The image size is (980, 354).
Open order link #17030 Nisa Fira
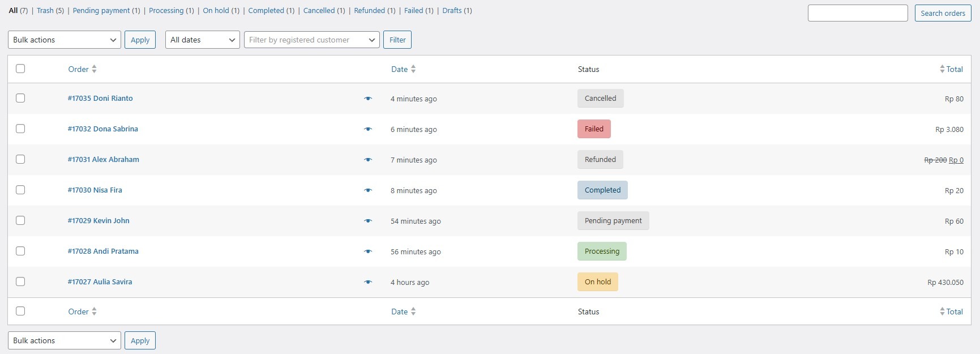[x=95, y=190]
